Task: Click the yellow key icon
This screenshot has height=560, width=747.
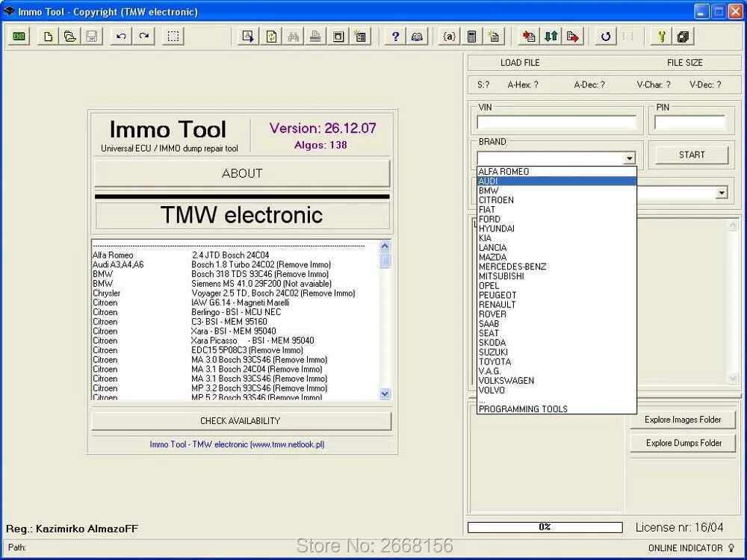Action: [x=661, y=36]
